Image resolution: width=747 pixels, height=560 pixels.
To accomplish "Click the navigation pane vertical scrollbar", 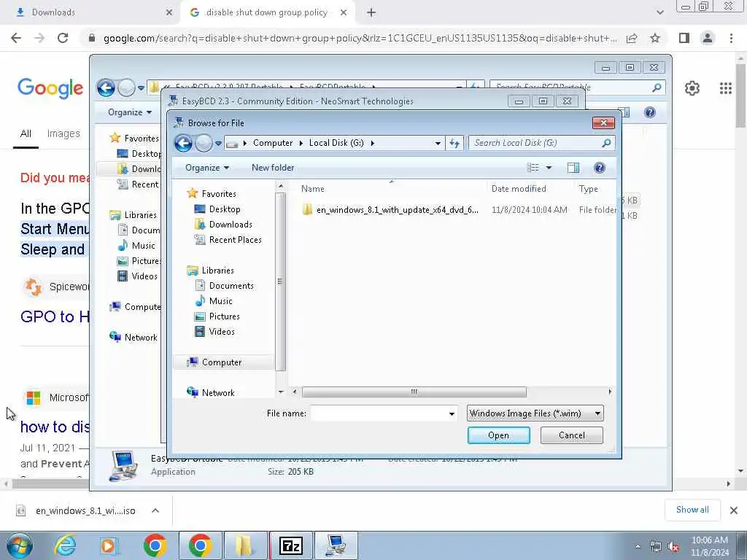I will tap(280, 281).
